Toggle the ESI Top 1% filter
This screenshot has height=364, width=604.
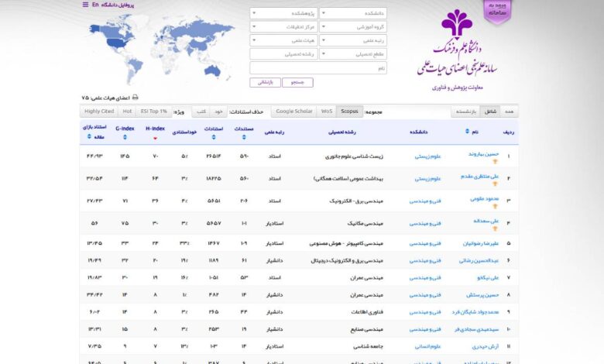[153, 112]
